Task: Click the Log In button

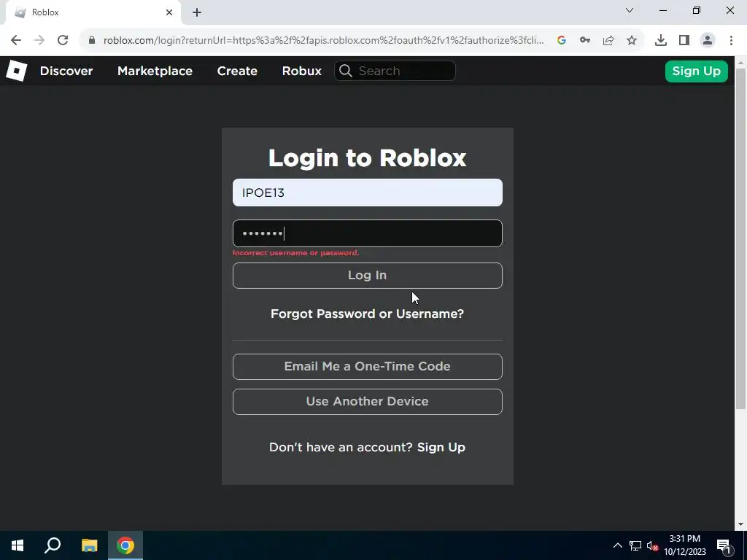Action: 368,276
